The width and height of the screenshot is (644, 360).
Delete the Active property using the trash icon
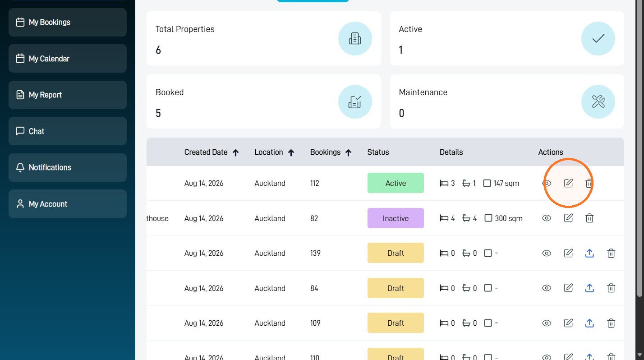pyautogui.click(x=589, y=183)
